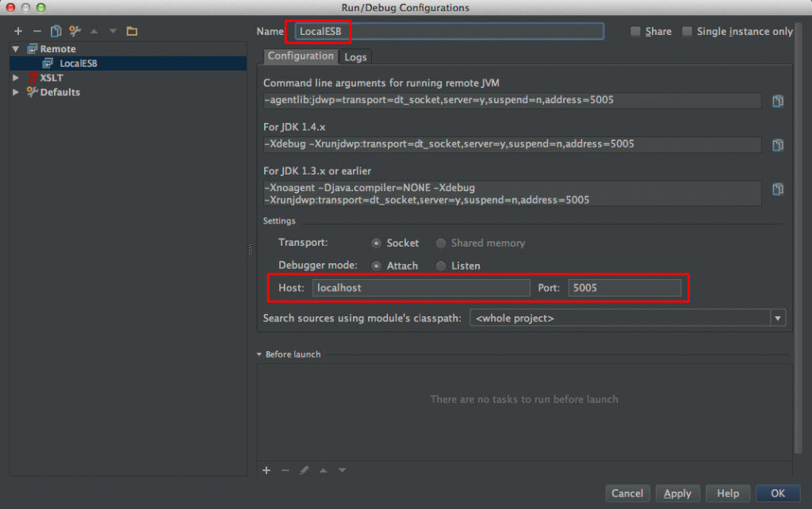Expand the Defaults tree node

pos(16,92)
